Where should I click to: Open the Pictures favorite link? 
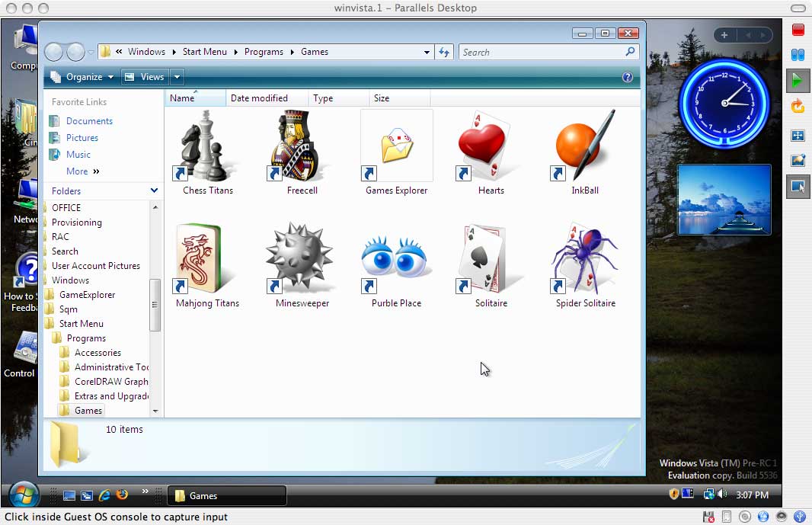[x=82, y=138]
